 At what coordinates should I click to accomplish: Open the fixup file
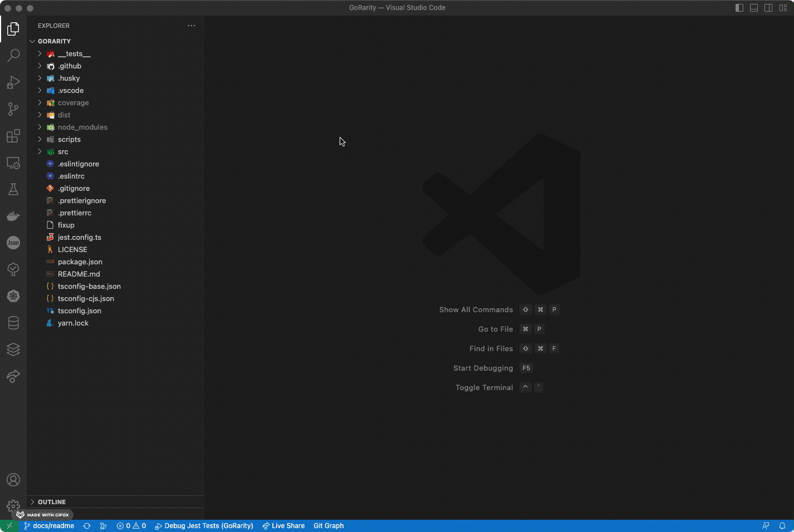pyautogui.click(x=115, y=225)
